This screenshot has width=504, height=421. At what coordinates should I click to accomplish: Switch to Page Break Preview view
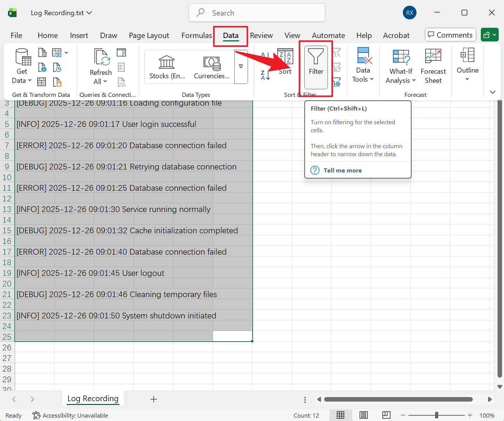(386, 415)
